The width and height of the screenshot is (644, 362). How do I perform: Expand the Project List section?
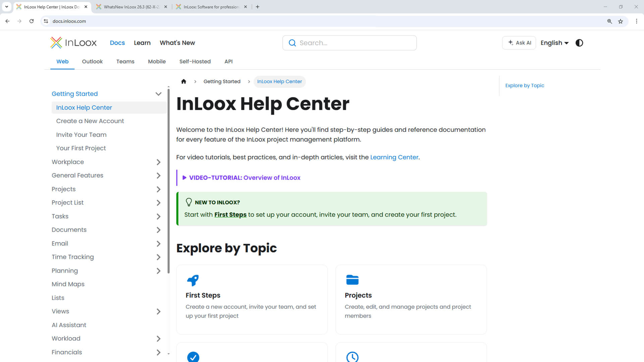pos(158,203)
